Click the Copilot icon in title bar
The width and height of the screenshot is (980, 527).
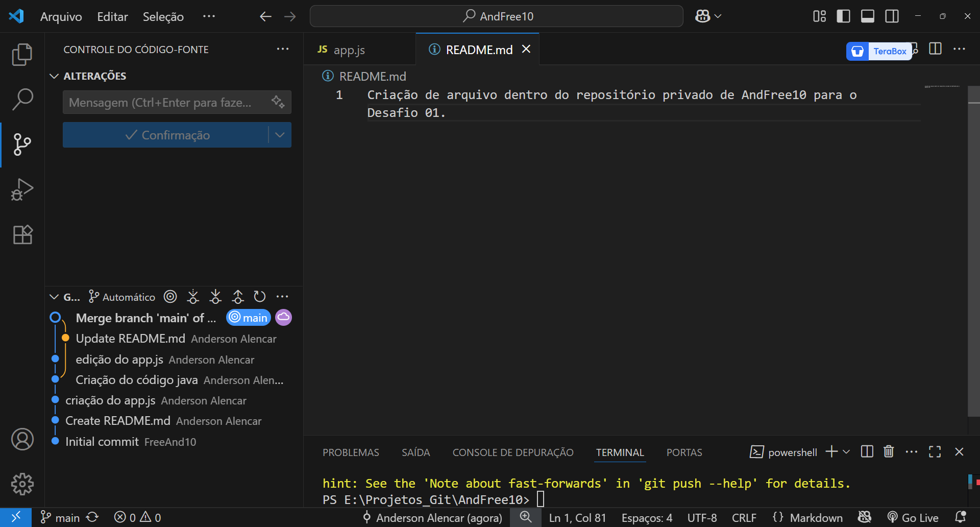(702, 16)
